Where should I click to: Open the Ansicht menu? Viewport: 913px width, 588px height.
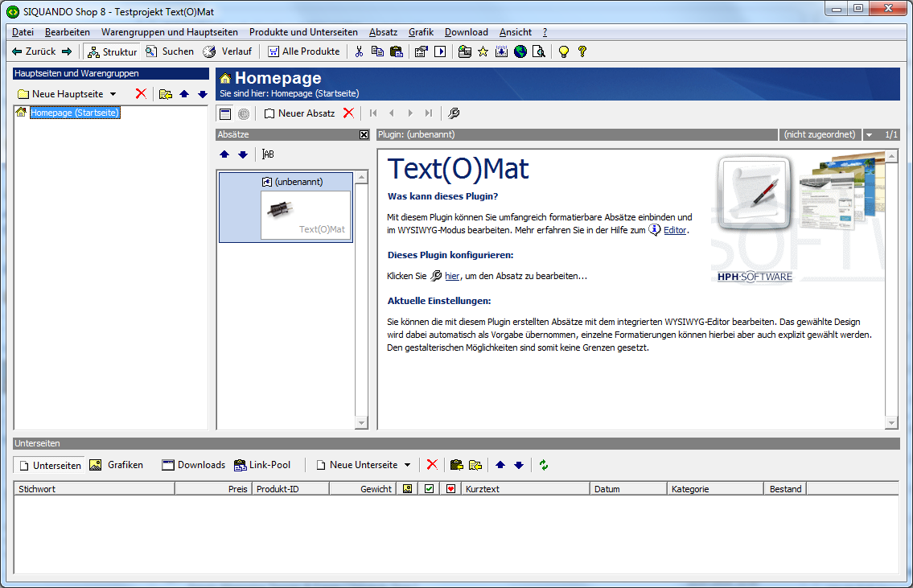click(x=516, y=32)
